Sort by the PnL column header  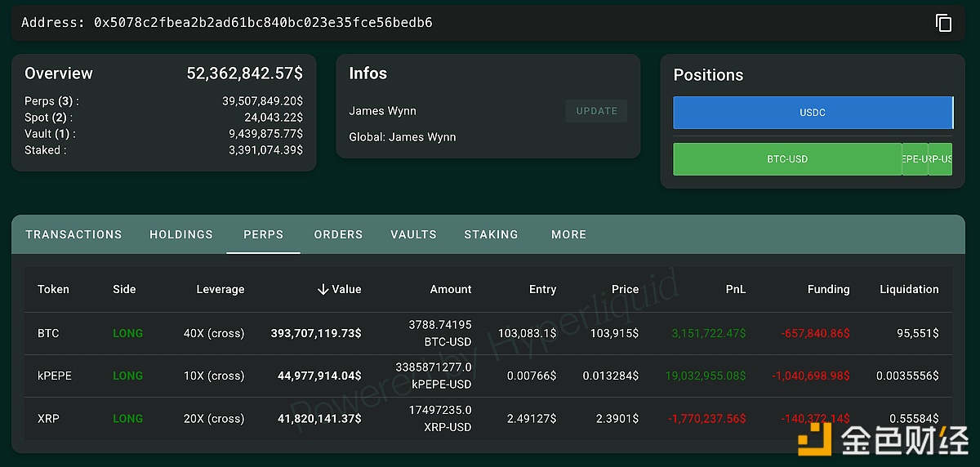tap(734, 289)
